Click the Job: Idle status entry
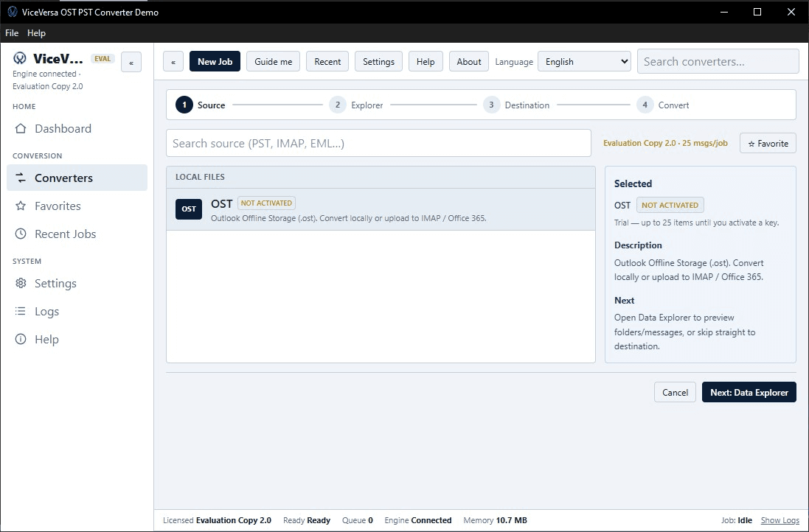This screenshot has width=809, height=532. point(736,520)
